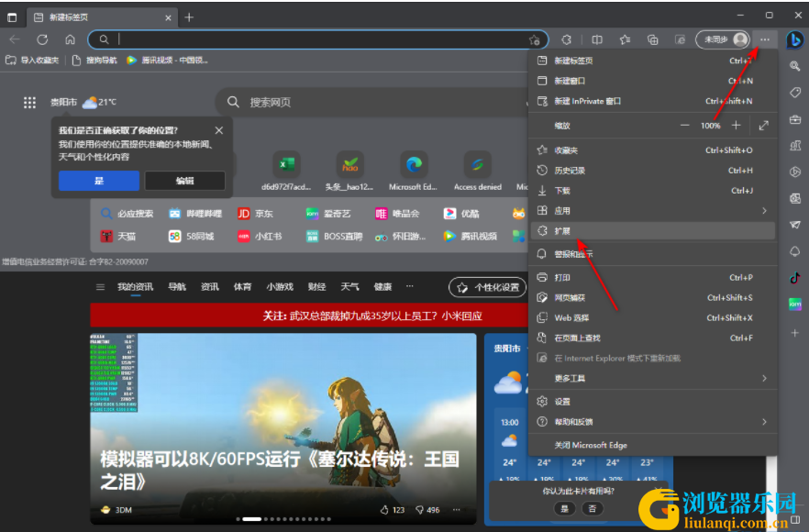The image size is (809, 532).
Task: Open the Bing chat icon
Action: (794, 40)
